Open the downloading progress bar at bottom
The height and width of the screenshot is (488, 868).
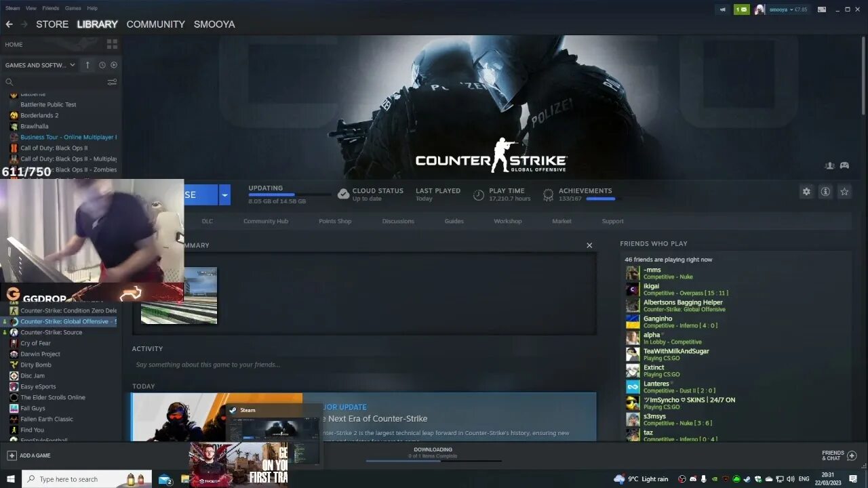pos(433,461)
